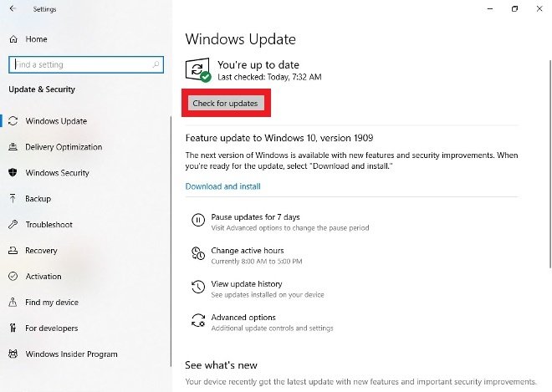Image resolution: width=552 pixels, height=392 pixels.
Task: Click the Windows Security shield icon
Action: point(13,172)
